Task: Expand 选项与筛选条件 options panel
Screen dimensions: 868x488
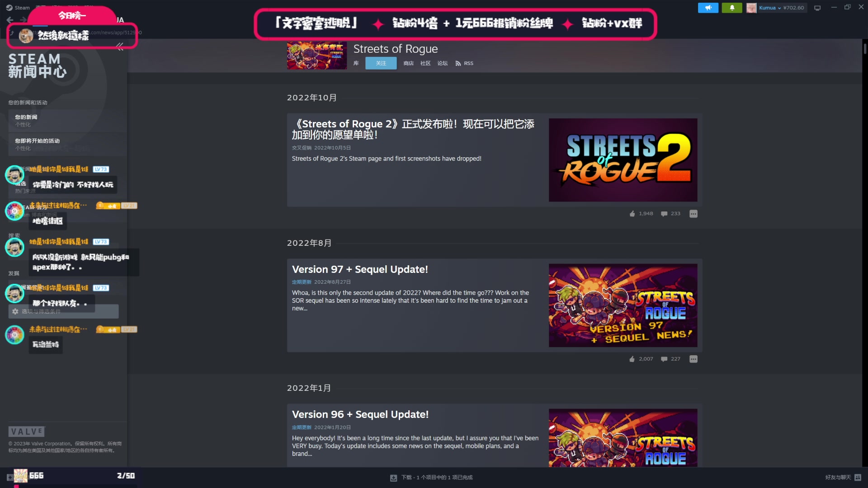Action: point(63,311)
